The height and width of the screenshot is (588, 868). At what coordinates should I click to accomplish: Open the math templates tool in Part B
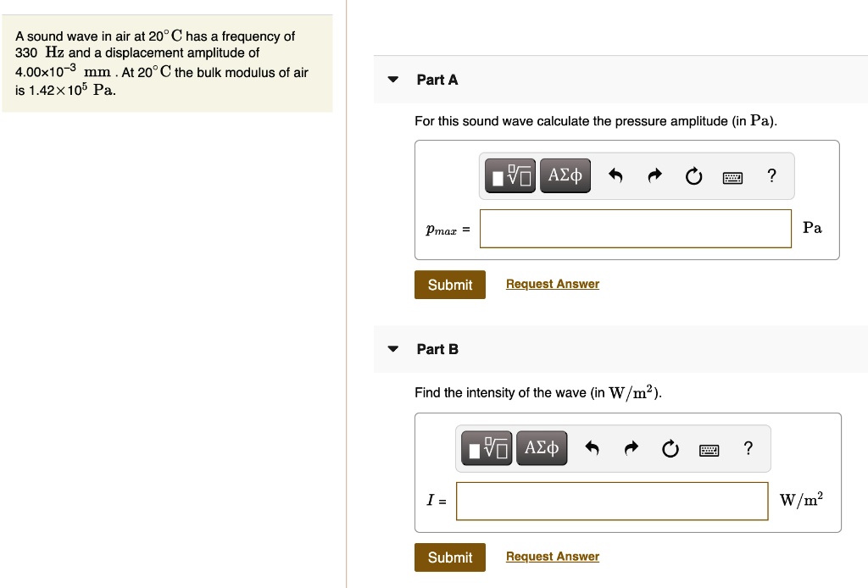[487, 448]
